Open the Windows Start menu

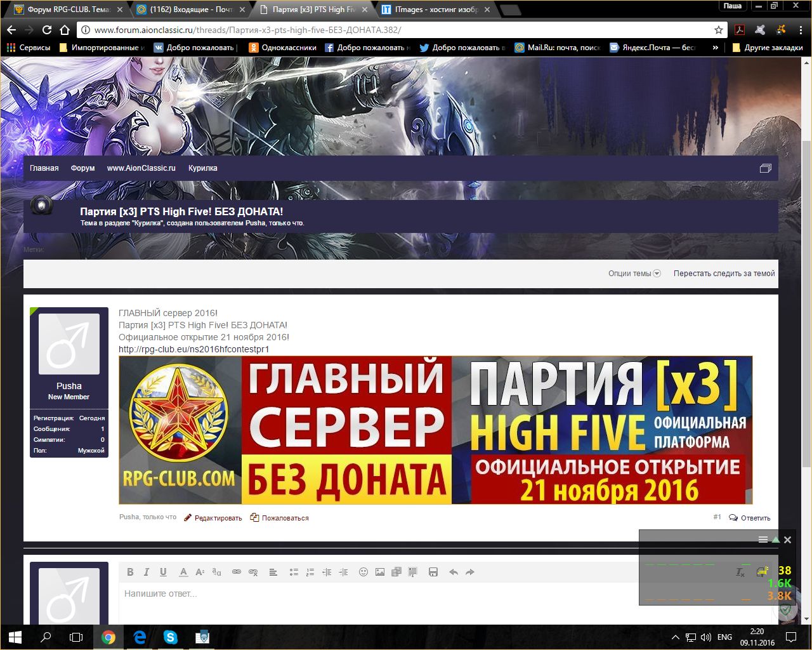(x=15, y=637)
